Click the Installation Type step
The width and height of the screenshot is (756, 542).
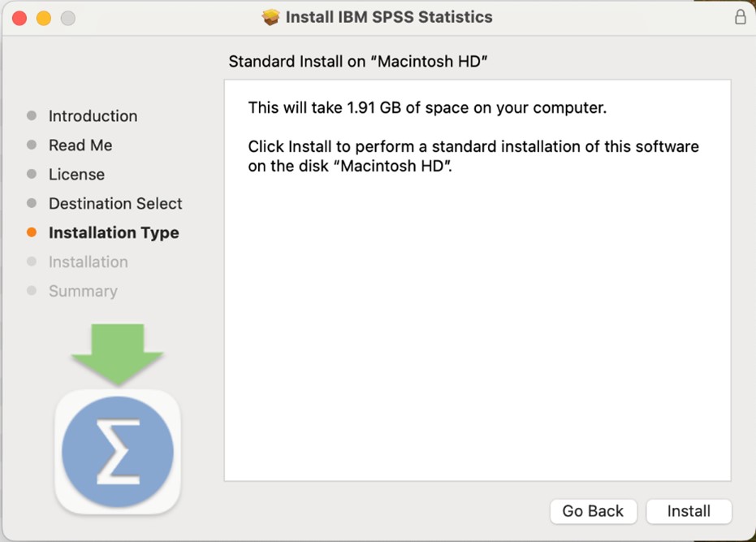pos(114,233)
